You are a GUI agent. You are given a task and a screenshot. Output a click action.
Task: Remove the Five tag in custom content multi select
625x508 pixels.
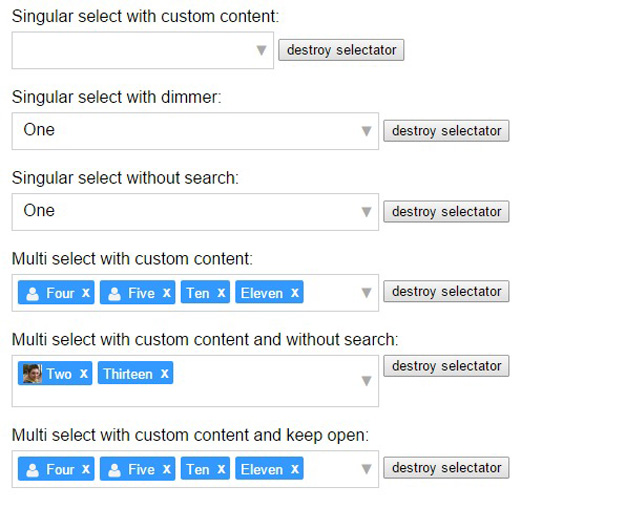[166, 293]
